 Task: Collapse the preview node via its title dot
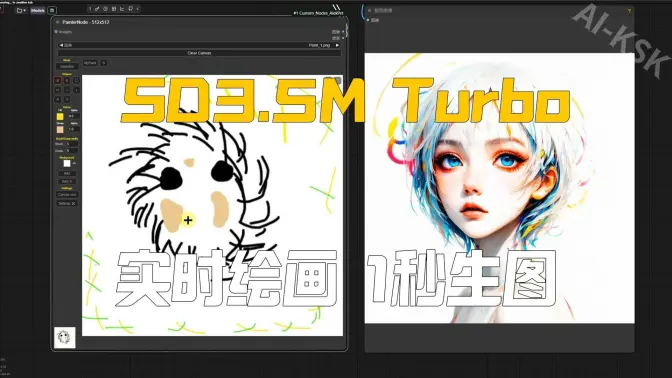pos(369,10)
